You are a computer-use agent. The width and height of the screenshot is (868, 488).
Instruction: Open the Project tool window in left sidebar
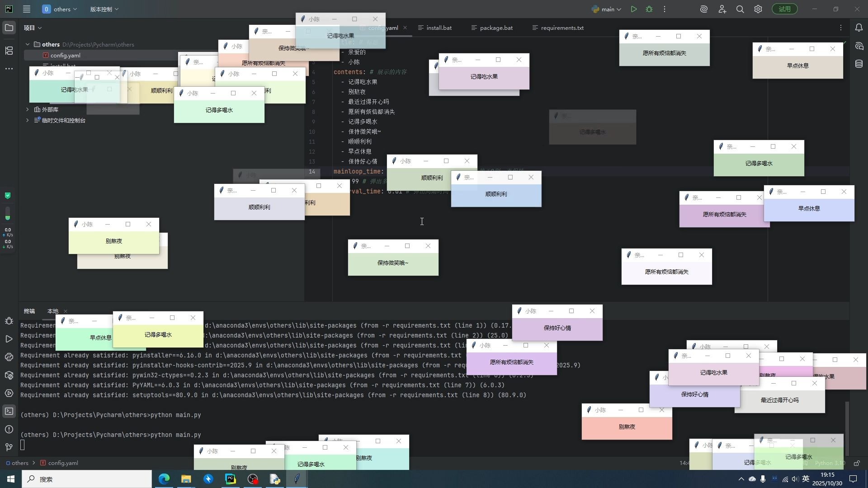(9, 28)
